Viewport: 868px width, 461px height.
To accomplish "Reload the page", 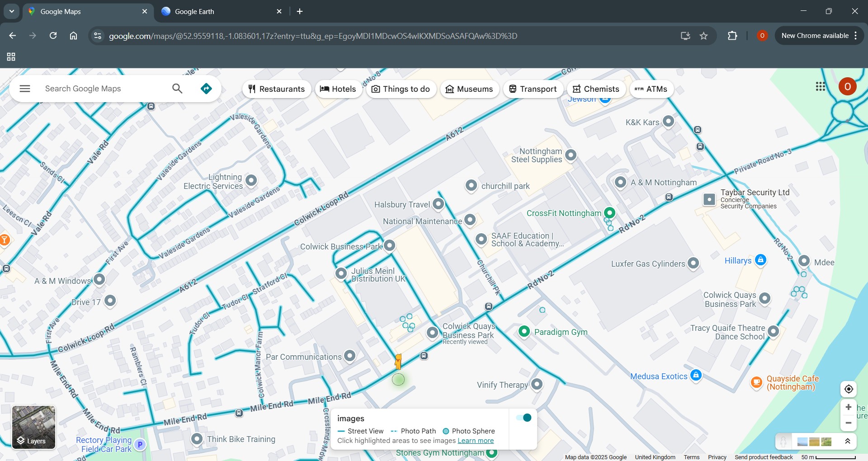I will [53, 36].
